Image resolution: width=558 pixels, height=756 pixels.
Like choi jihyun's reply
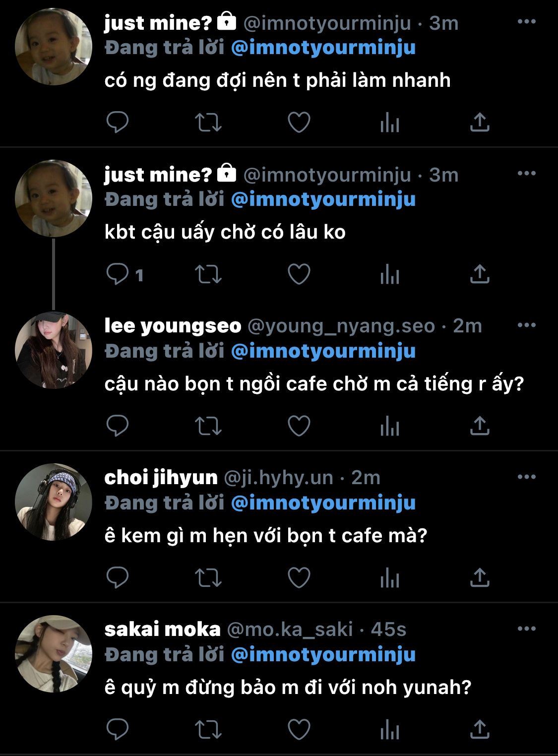point(299,577)
